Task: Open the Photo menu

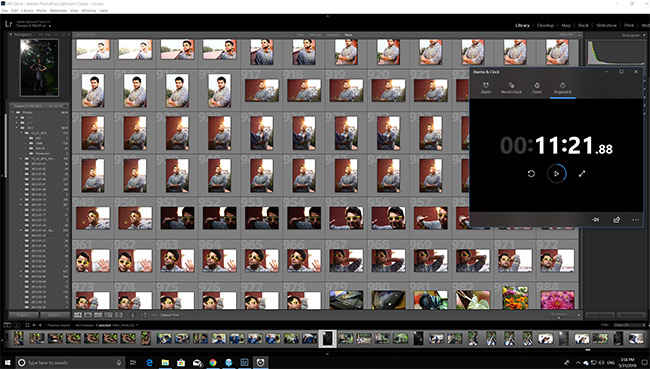Action: pyautogui.click(x=41, y=10)
